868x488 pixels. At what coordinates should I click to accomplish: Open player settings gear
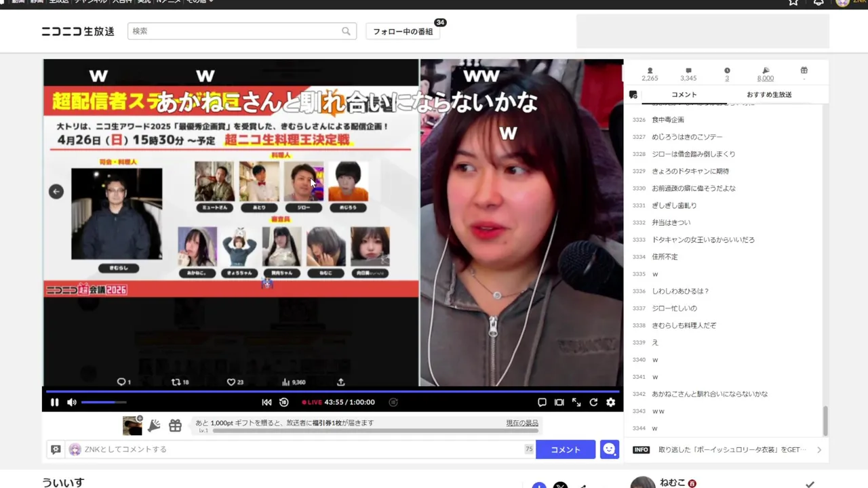(x=610, y=402)
